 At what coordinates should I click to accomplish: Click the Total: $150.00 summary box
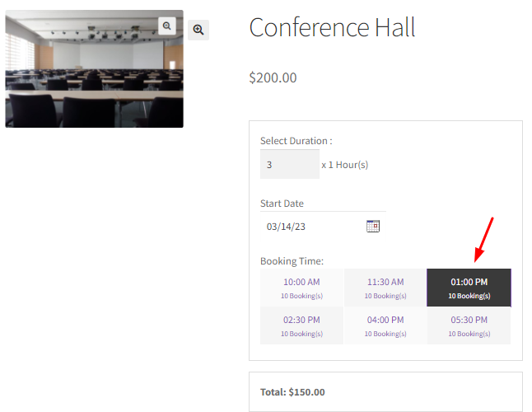coord(385,391)
